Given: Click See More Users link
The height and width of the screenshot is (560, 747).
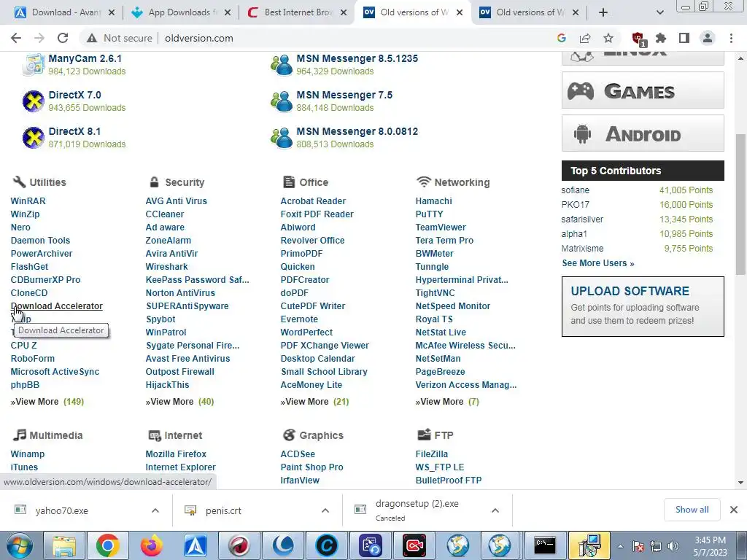Looking at the screenshot, I should [598, 262].
